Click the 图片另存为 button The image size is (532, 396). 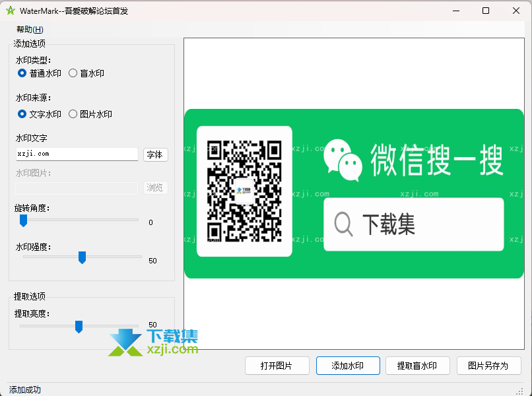click(x=488, y=366)
